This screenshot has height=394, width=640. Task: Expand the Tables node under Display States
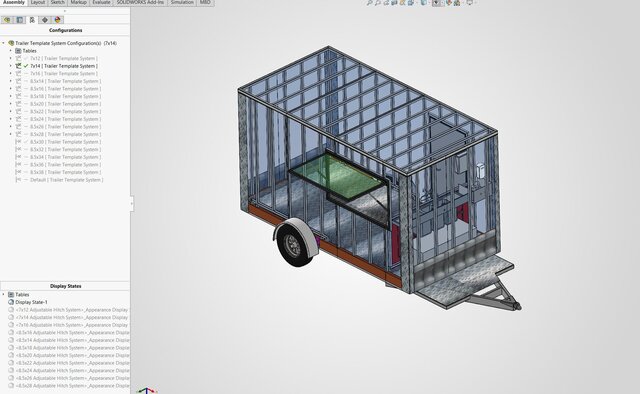(x=4, y=294)
